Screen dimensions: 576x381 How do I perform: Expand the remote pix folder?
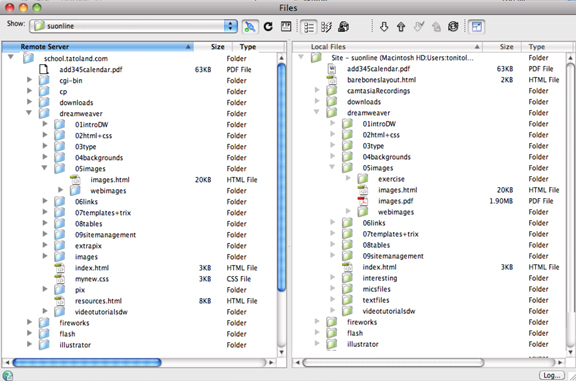coord(45,289)
